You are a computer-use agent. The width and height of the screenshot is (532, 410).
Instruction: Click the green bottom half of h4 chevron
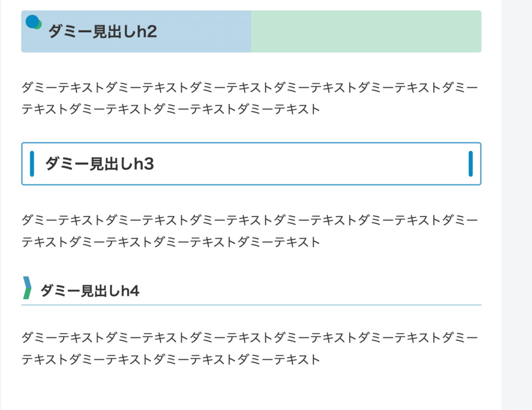point(27,294)
